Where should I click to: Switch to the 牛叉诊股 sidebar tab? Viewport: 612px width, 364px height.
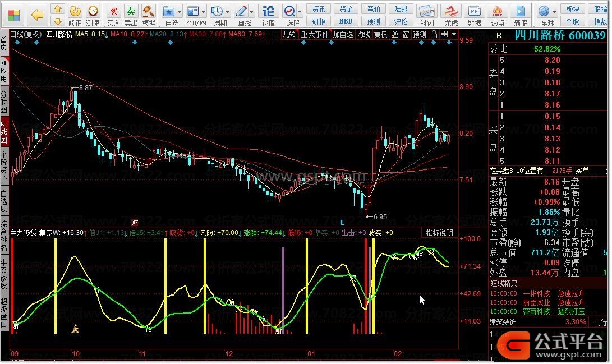click(4, 274)
